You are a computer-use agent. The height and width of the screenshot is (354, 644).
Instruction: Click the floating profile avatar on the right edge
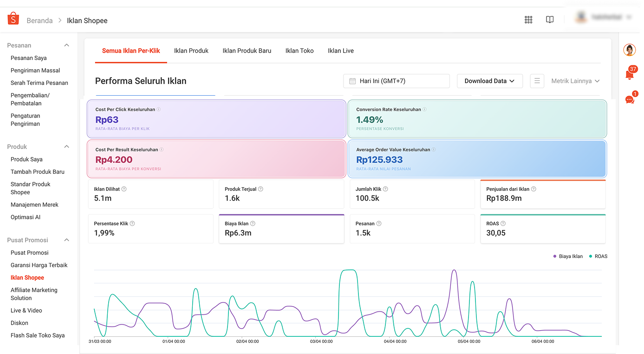point(629,50)
